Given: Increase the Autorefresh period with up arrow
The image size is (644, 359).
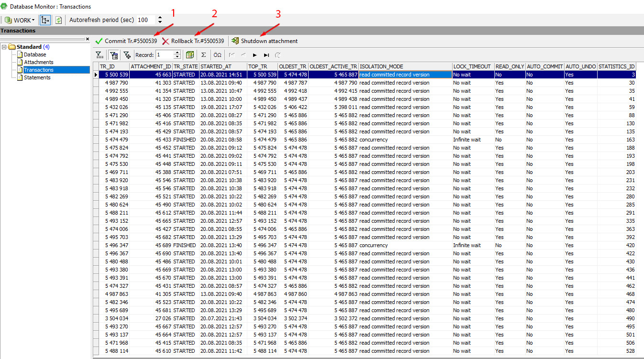Looking at the screenshot, I should (x=160, y=18).
